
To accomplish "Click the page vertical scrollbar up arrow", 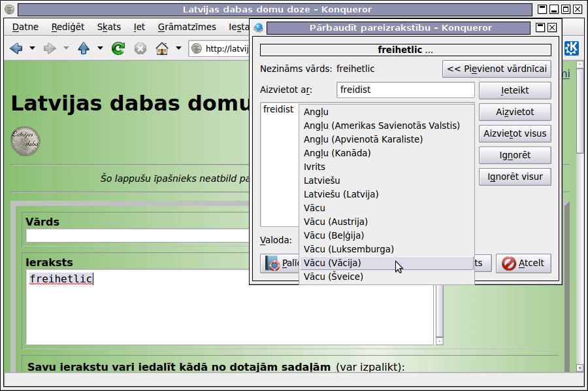I will click(x=580, y=65).
